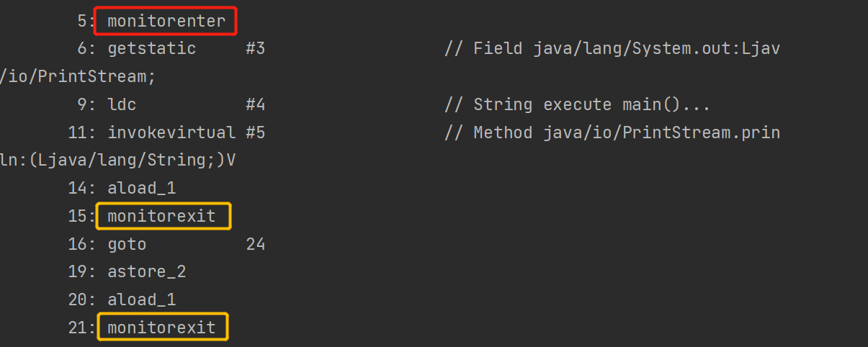Screen dimensions: 868x347
Task: Click the invokevirtual instruction
Action: click(171, 132)
